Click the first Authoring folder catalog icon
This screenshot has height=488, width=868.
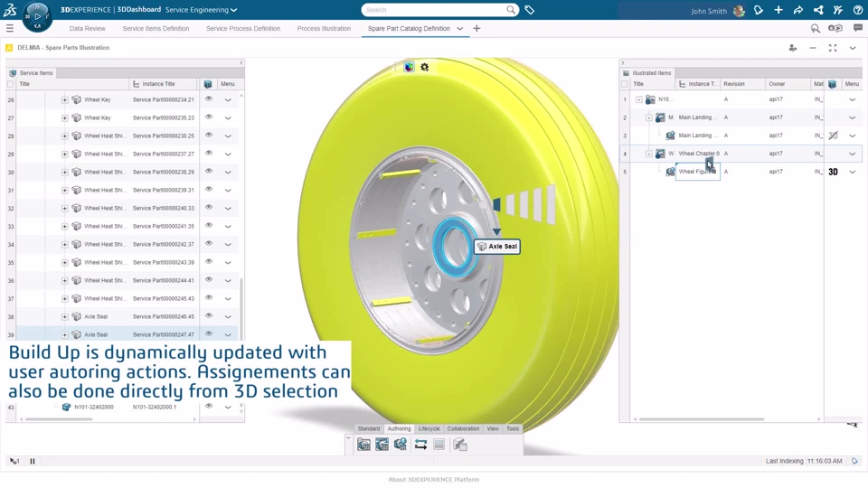click(x=363, y=445)
